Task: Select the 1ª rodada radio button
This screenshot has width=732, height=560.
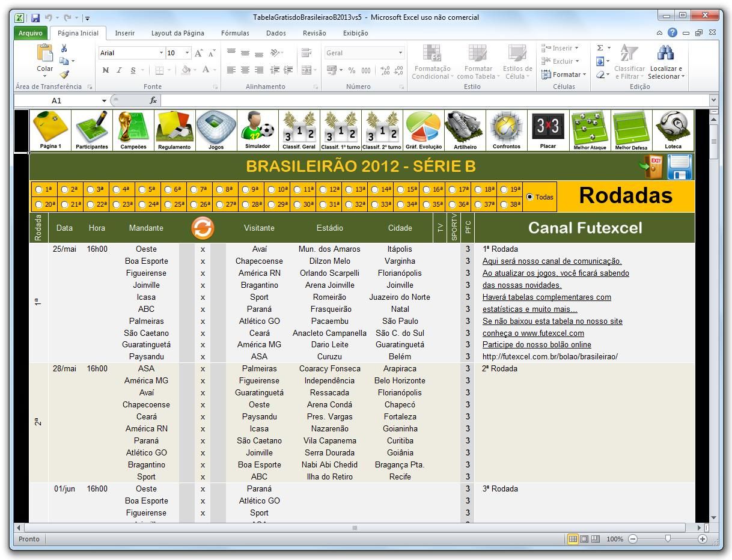Action: 38,189
